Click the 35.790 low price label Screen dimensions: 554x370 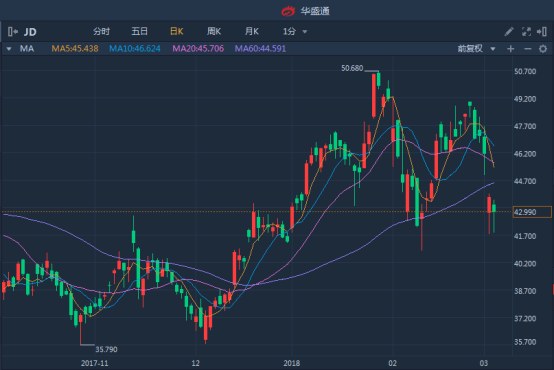(x=106, y=350)
